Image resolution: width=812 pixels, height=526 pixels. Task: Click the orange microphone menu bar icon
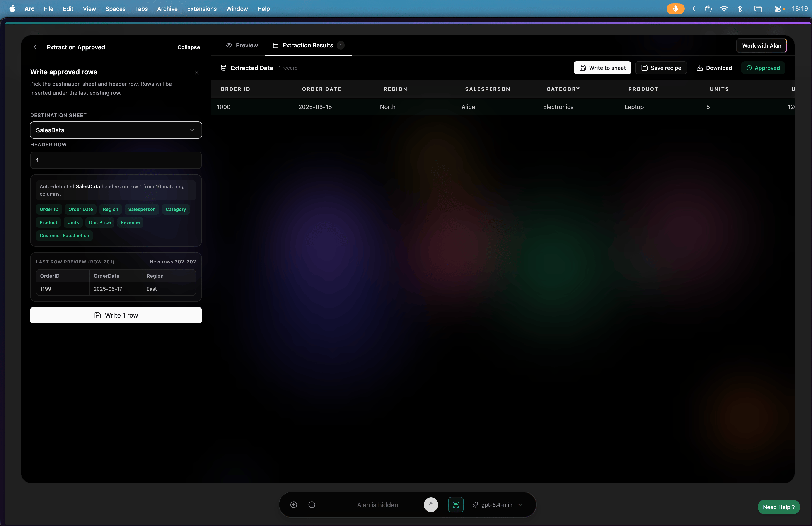675,9
